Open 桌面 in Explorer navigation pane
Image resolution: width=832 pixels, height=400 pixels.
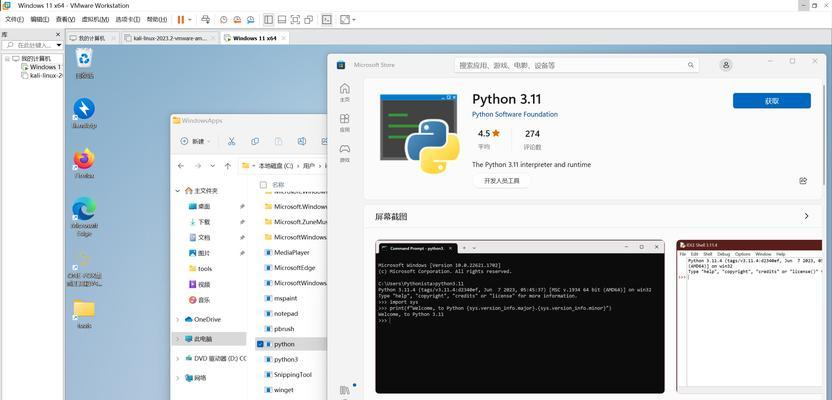204,206
